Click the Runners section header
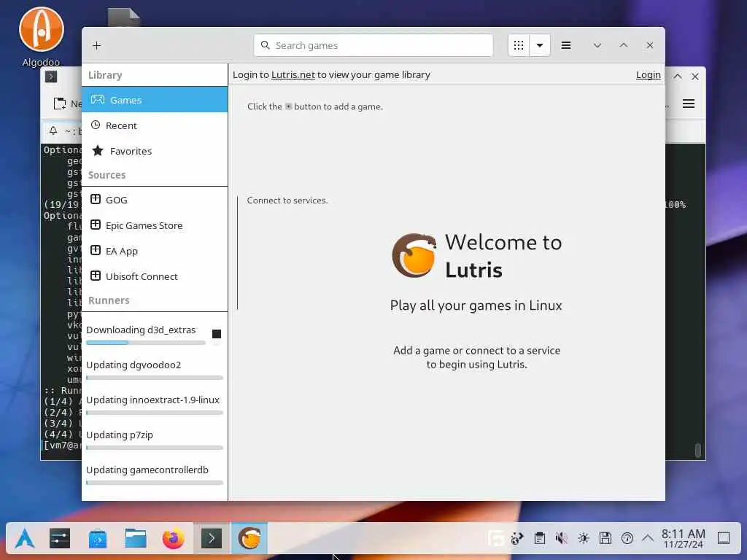The height and width of the screenshot is (560, 747). pyautogui.click(x=109, y=300)
